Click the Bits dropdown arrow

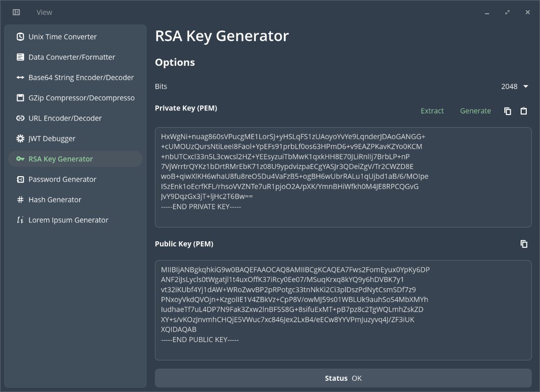[x=526, y=87]
